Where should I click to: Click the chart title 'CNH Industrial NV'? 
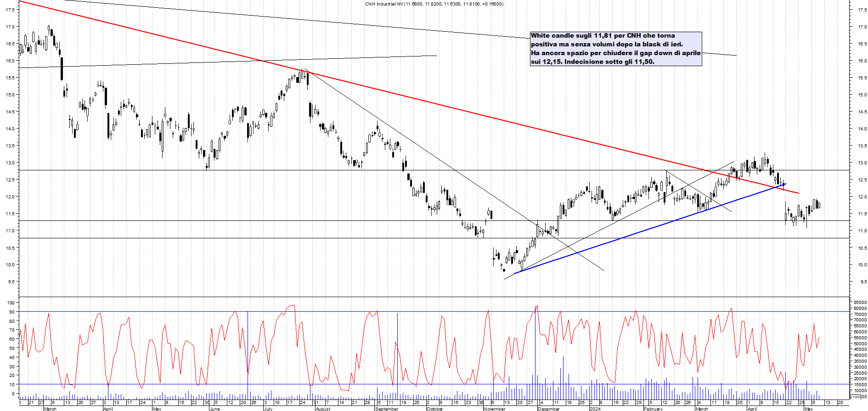pyautogui.click(x=384, y=4)
